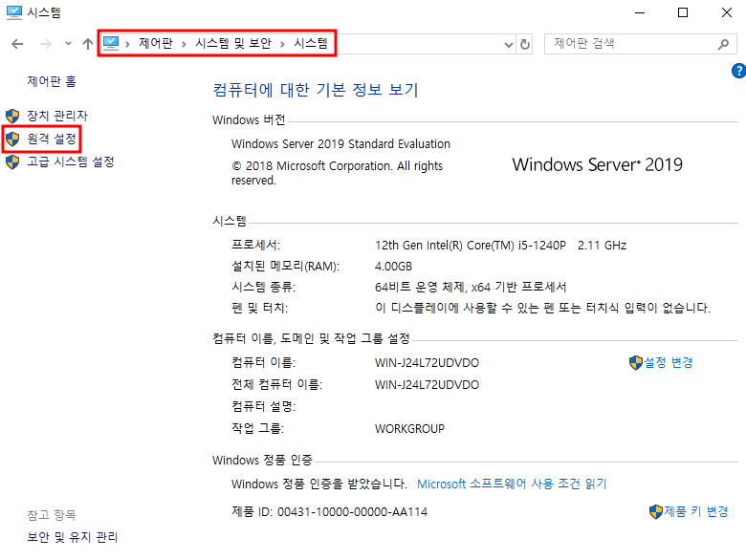Open 제어판 홈 link
The width and height of the screenshot is (746, 560).
click(x=52, y=81)
